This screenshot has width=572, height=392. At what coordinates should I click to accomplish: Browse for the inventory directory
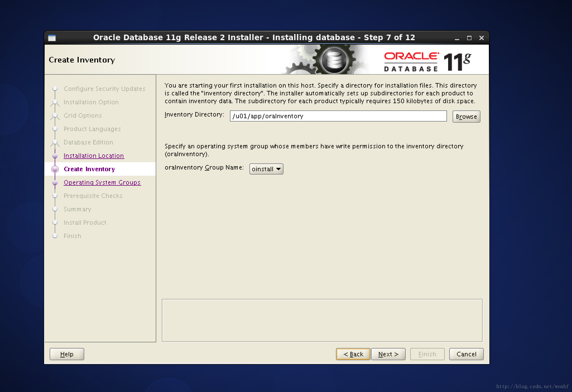(466, 117)
